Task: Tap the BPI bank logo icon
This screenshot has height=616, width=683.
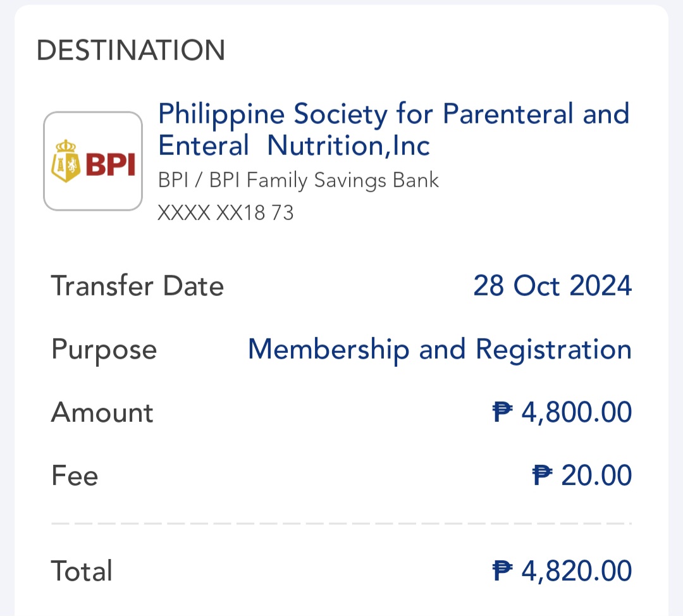Action: click(x=93, y=161)
